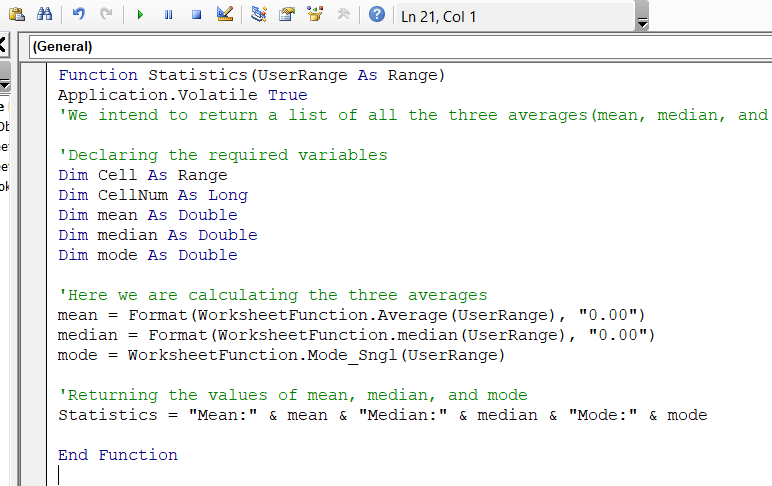The image size is (772, 486).
Task: Open the Project Explorer icon
Action: click(x=259, y=15)
